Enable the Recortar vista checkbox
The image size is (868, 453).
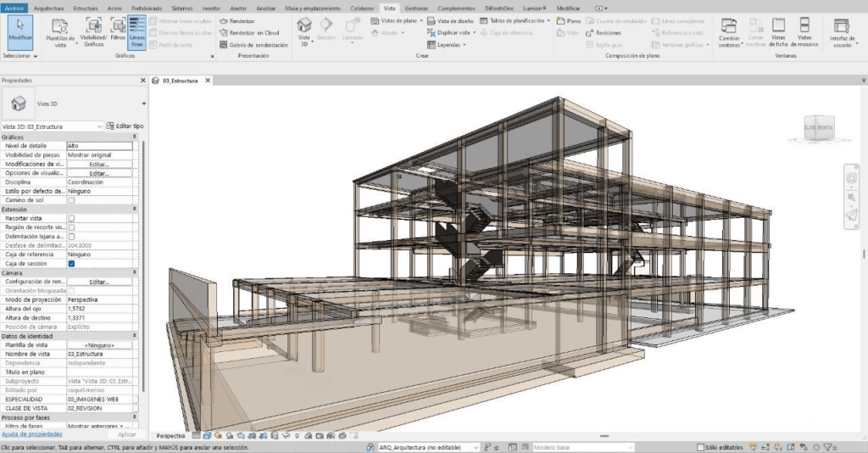[x=72, y=218]
